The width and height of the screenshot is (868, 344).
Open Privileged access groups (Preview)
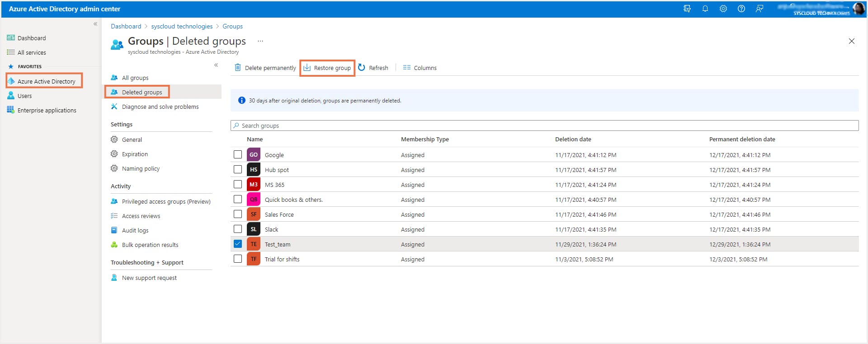(166, 201)
